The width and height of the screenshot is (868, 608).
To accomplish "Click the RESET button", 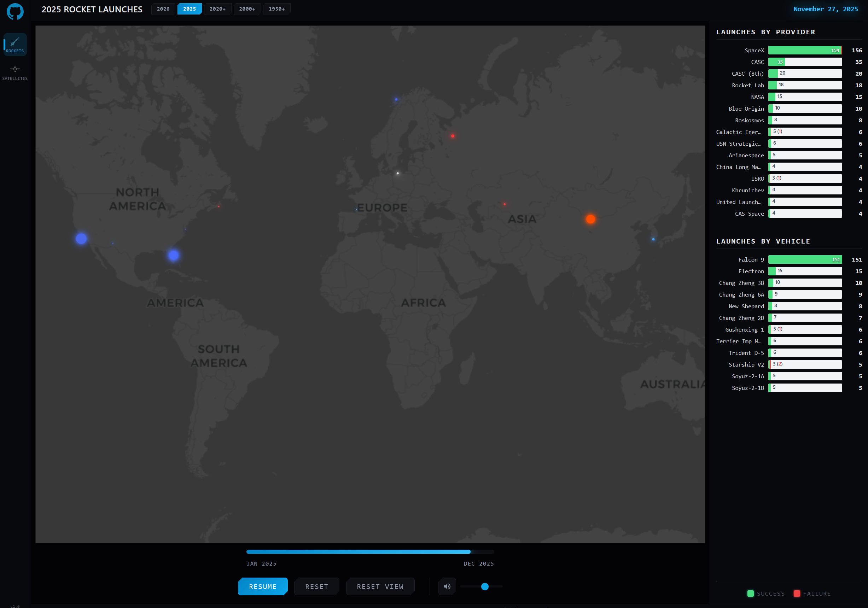I will click(316, 586).
